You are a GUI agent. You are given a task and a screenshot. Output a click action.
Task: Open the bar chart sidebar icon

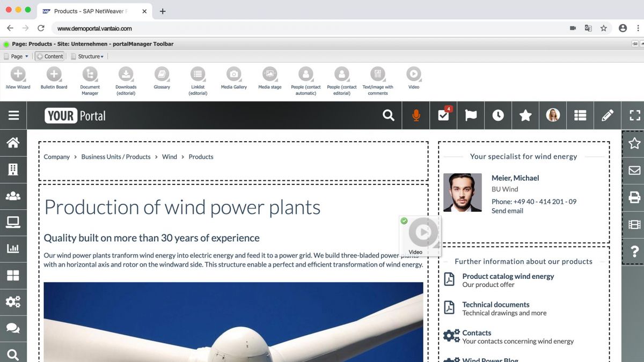[13, 249]
